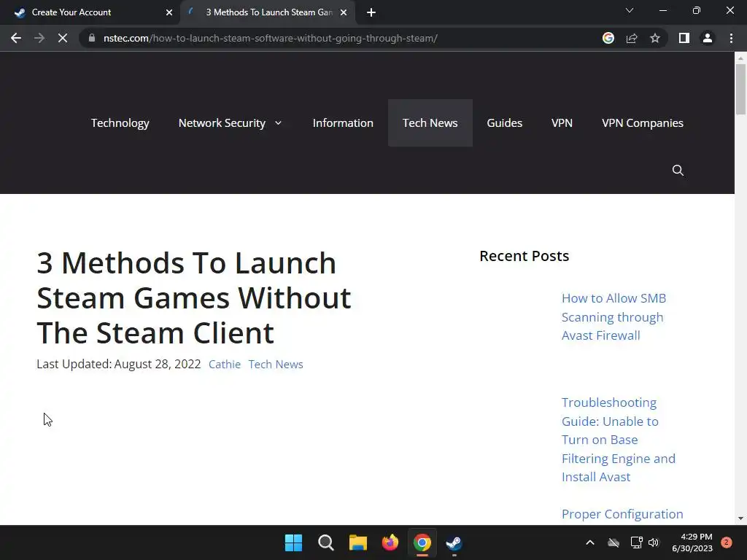Click Last Updated August 28, 2022 text
This screenshot has width=747, height=560.
click(119, 365)
